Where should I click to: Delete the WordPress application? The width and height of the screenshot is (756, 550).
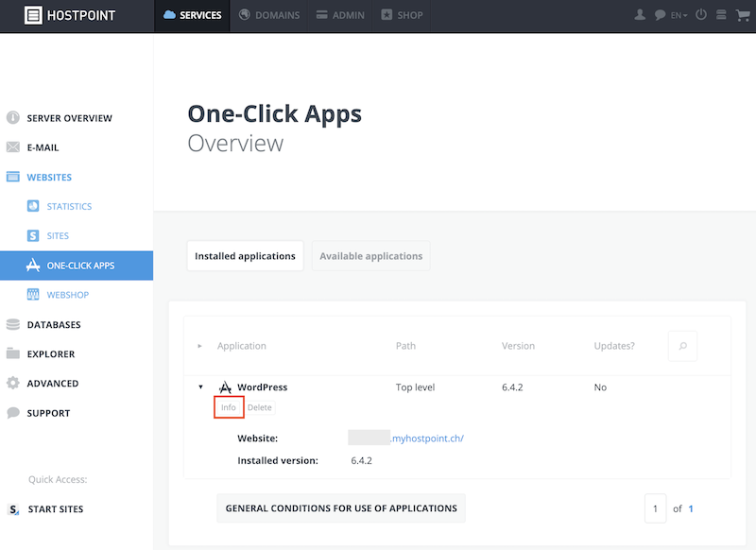259,407
